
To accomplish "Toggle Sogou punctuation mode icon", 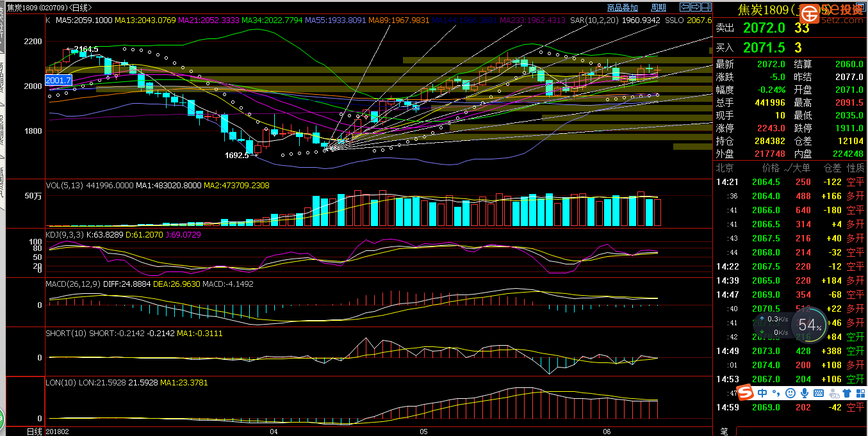I will coord(776,392).
